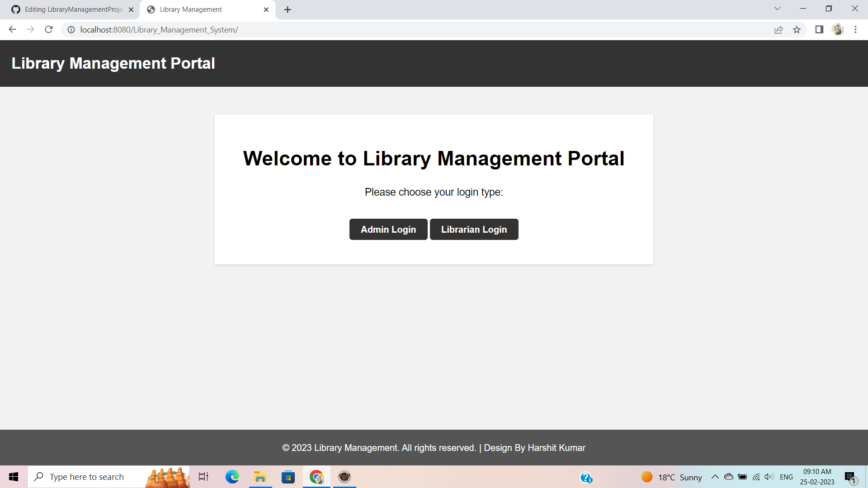The width and height of the screenshot is (868, 488).
Task: Click inside the address bar
Action: pos(181,29)
